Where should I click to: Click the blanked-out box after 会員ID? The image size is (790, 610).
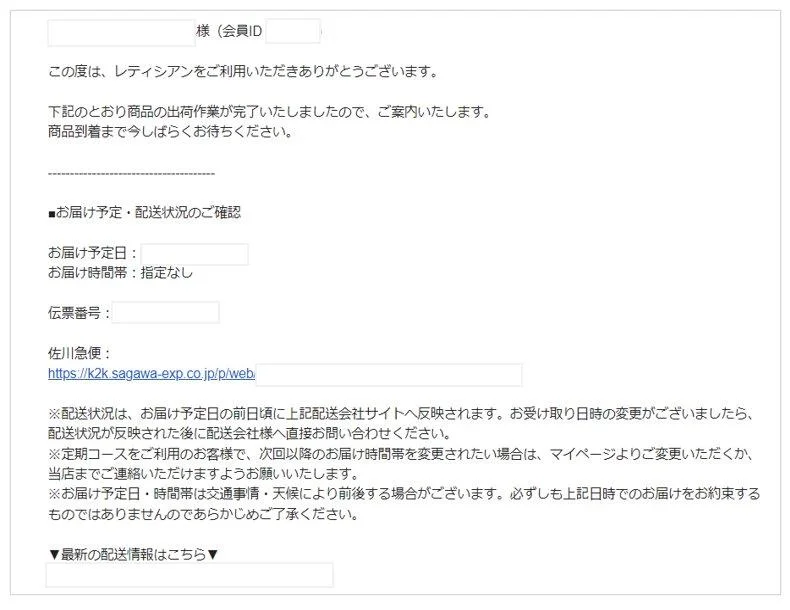(x=293, y=31)
